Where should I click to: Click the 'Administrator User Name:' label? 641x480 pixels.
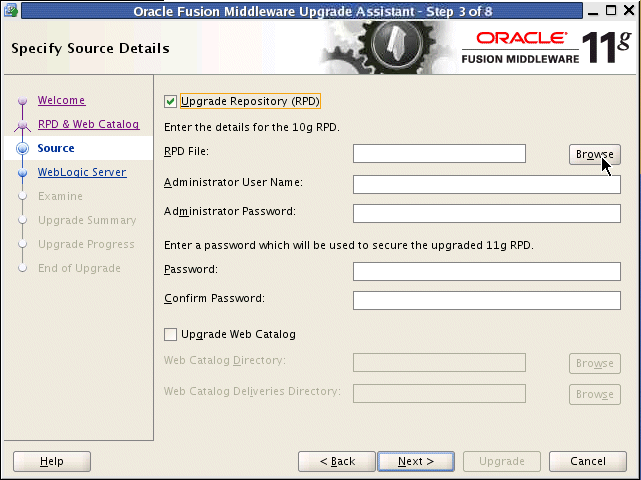[x=233, y=182]
